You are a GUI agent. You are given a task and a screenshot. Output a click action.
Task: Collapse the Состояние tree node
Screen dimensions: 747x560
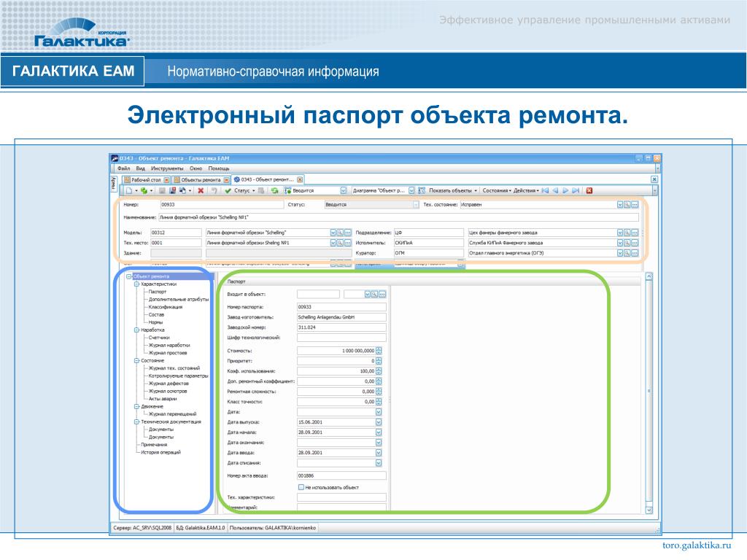coord(136,360)
